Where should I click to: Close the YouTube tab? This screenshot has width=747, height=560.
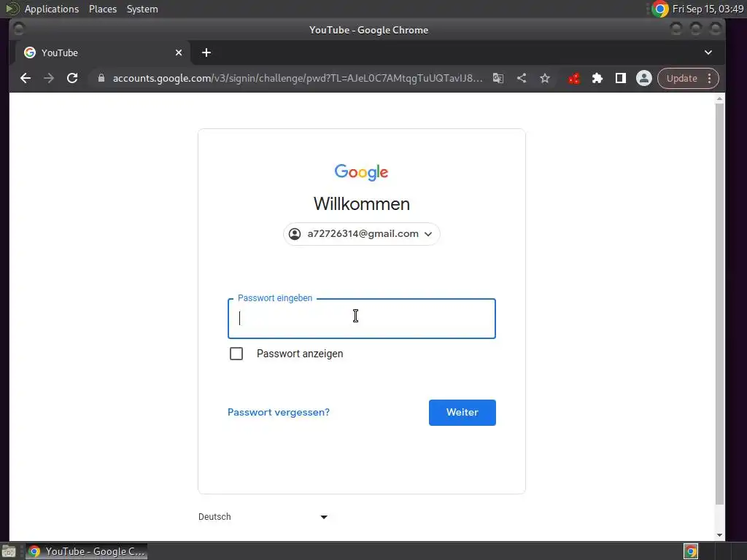[x=179, y=52]
